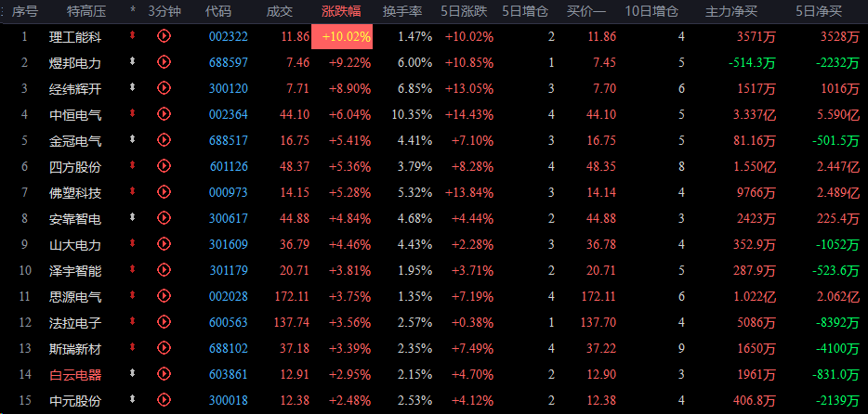868x414 pixels.
Task: Click the white marker icon beside 煜邦电力
Action: (132, 61)
